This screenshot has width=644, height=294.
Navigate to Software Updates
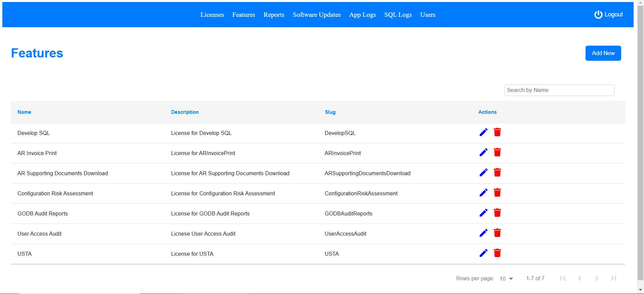coord(316,15)
